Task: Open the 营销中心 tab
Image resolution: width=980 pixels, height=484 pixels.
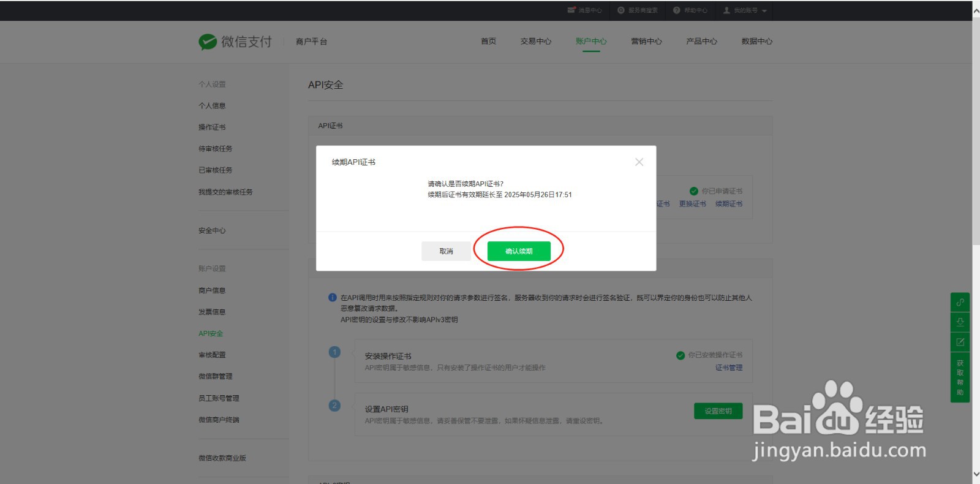Action: (646, 41)
